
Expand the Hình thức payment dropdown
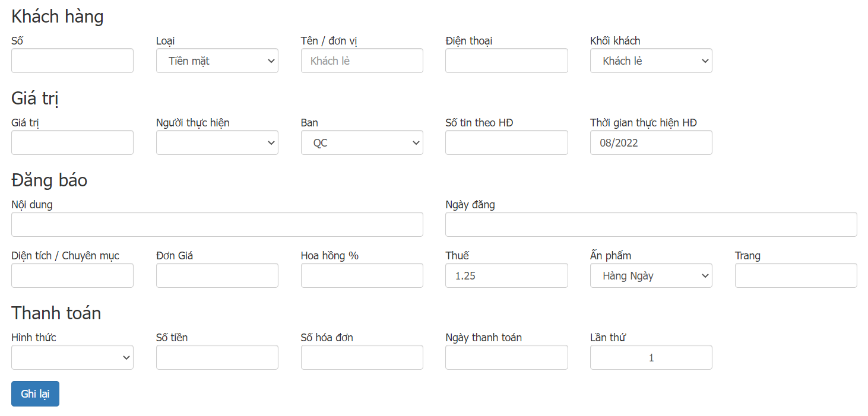[x=72, y=357]
